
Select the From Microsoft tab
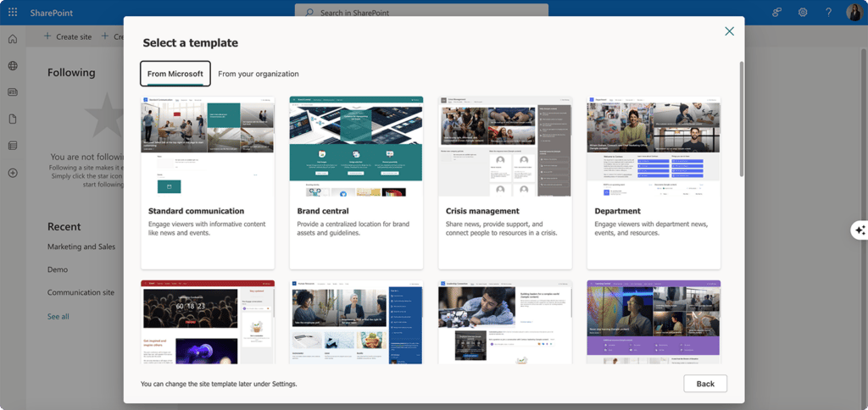(175, 74)
